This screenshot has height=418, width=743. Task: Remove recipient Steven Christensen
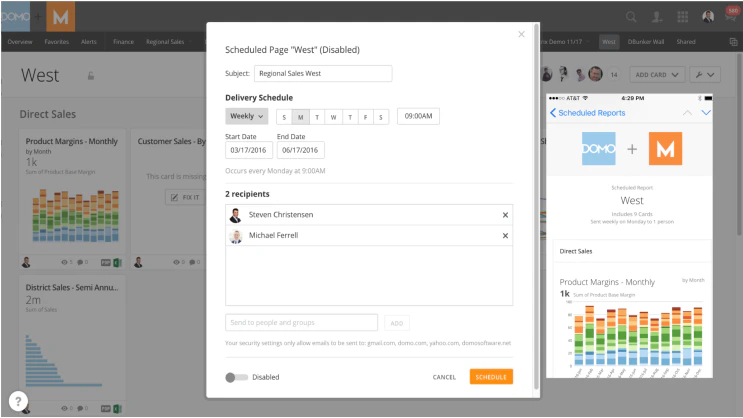coord(505,215)
